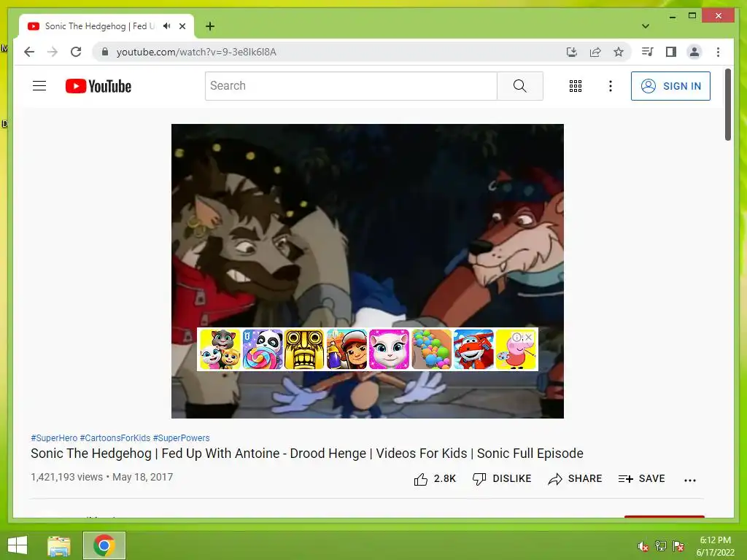Open Action Center flag icon
Viewport: 747px width, 560px height.
tap(678, 546)
